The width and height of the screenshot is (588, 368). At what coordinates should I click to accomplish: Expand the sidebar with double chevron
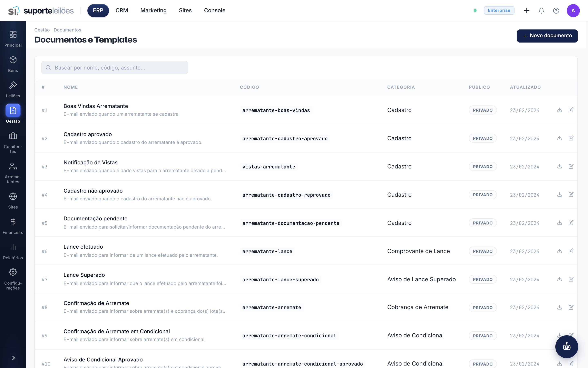pyautogui.click(x=13, y=358)
